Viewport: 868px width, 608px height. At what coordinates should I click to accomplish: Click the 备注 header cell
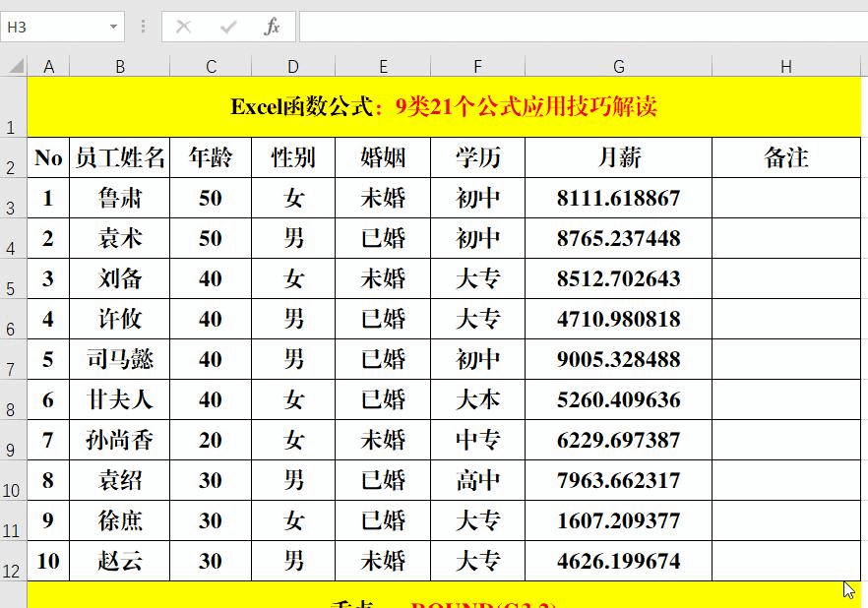(x=785, y=157)
